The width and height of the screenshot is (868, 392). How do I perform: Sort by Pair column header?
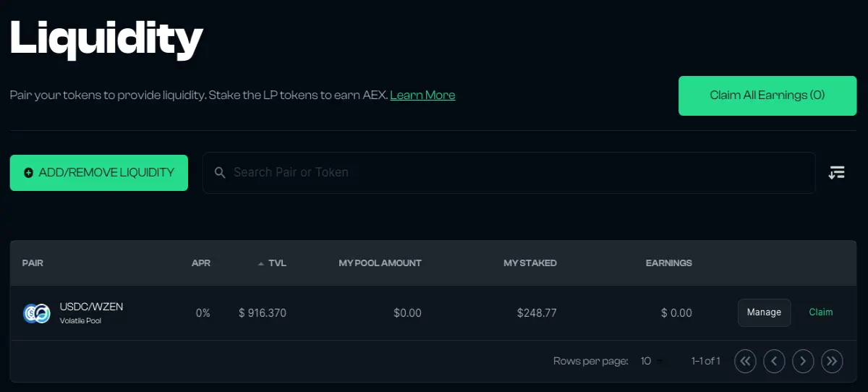(x=33, y=263)
